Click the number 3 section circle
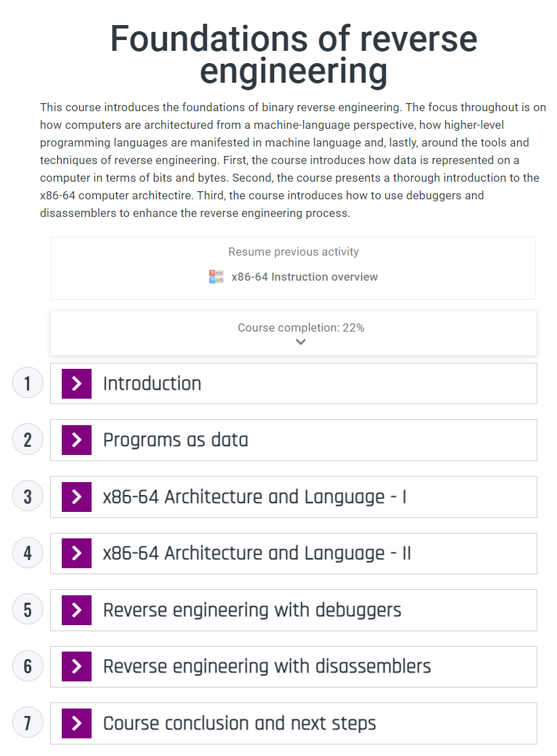 (28, 497)
